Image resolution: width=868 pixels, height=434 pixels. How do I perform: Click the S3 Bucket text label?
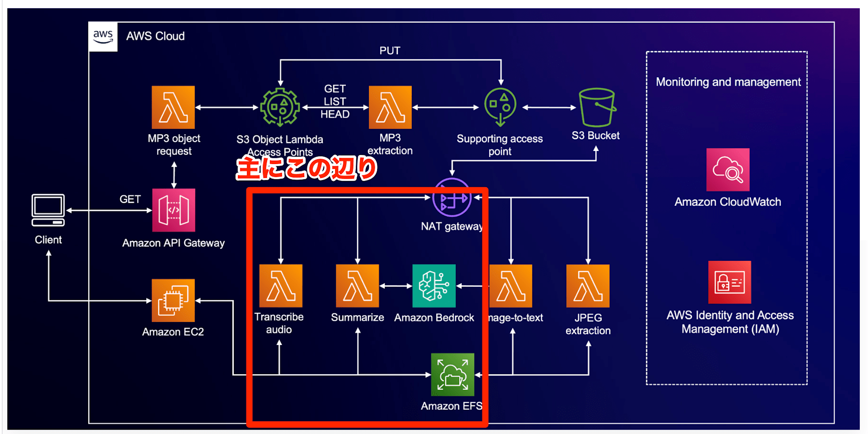tap(595, 135)
